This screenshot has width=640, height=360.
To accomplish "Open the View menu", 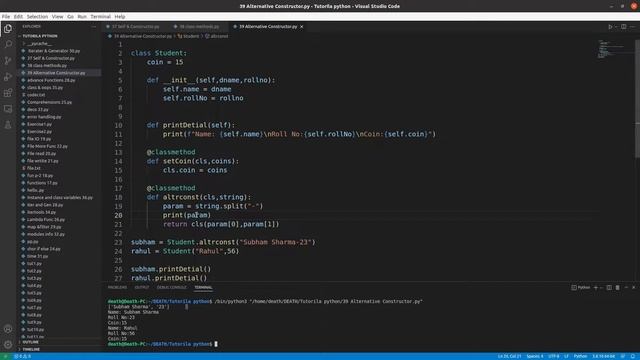I will tap(57, 16).
